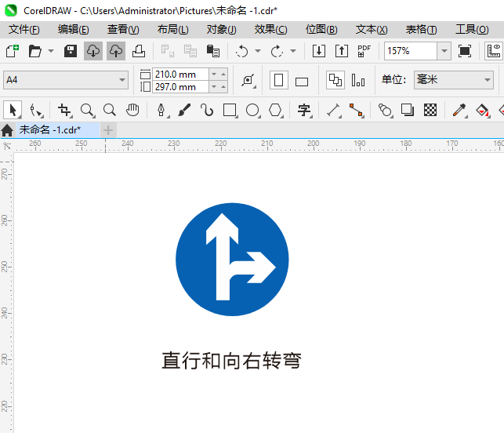Click the full-screen preview icon

pos(465,51)
